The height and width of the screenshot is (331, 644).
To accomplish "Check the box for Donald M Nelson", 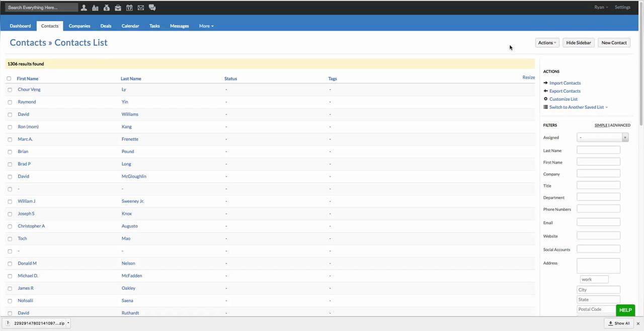I will [x=10, y=263].
